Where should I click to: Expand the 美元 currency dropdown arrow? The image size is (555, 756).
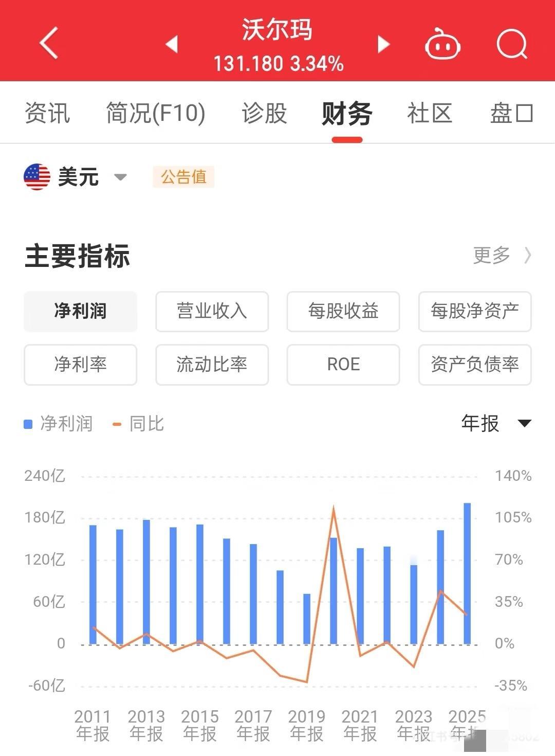pyautogui.click(x=120, y=177)
